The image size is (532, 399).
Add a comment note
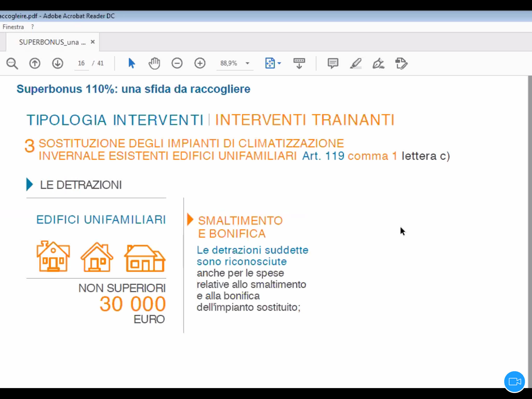pyautogui.click(x=333, y=63)
